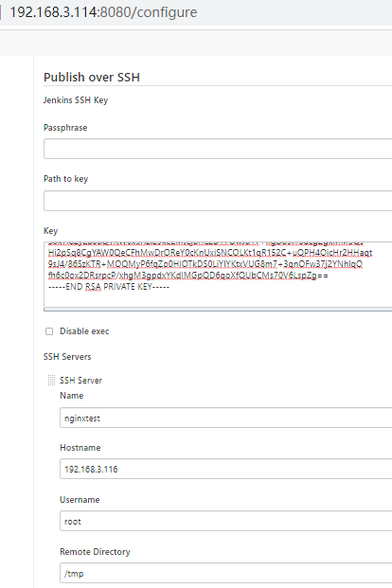
Task: Click the browser address bar URL
Action: (x=103, y=12)
